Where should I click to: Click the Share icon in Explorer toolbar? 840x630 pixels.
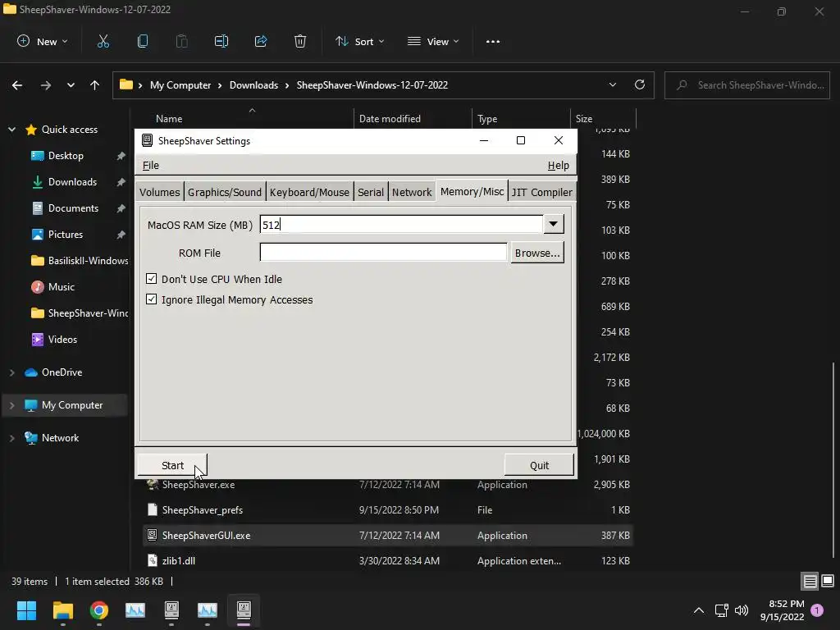(x=261, y=41)
